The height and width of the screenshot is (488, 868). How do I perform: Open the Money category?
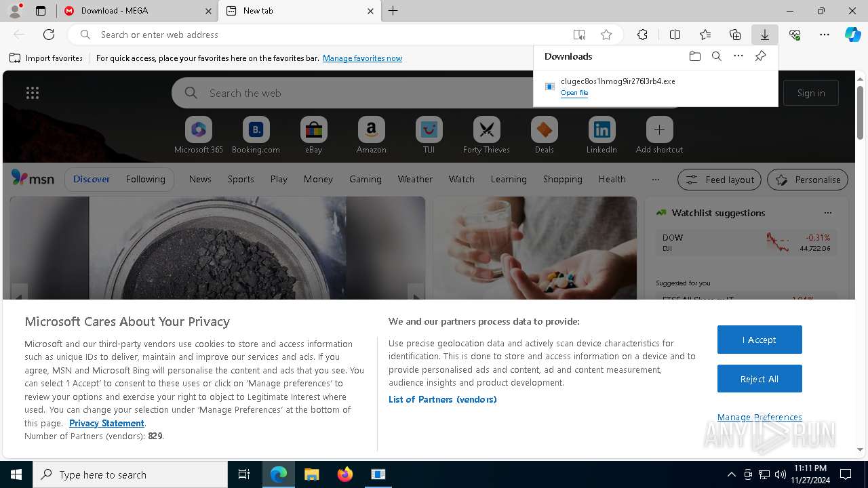(318, 179)
